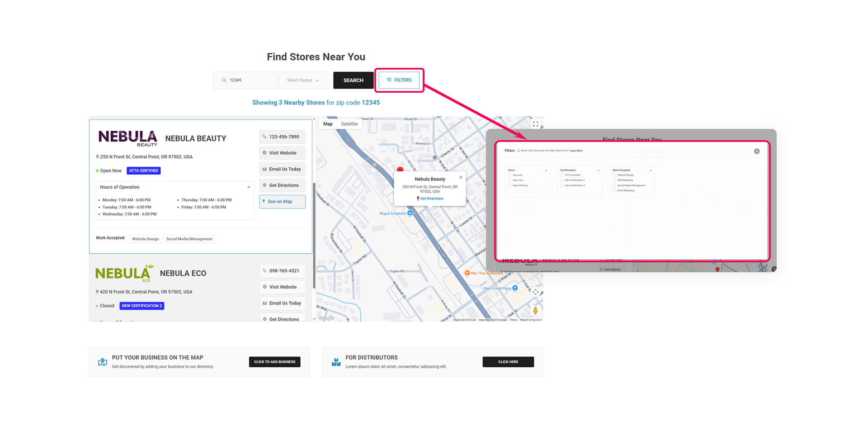The height and width of the screenshot is (431, 868).
Task: Check the ATTA Certified certification filter
Action: pos(562,175)
